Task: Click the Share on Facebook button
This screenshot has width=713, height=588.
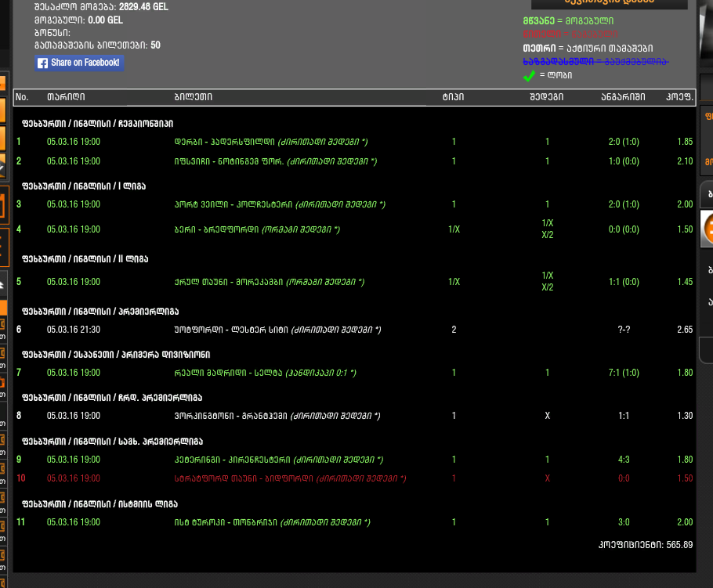Action: [x=78, y=63]
